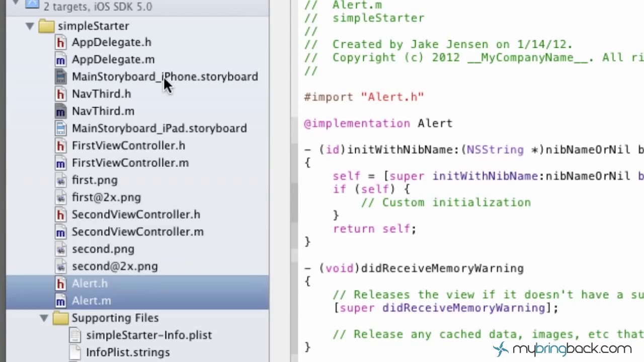Click the header icon beside Alert.h
644x362 pixels.
[60, 284]
